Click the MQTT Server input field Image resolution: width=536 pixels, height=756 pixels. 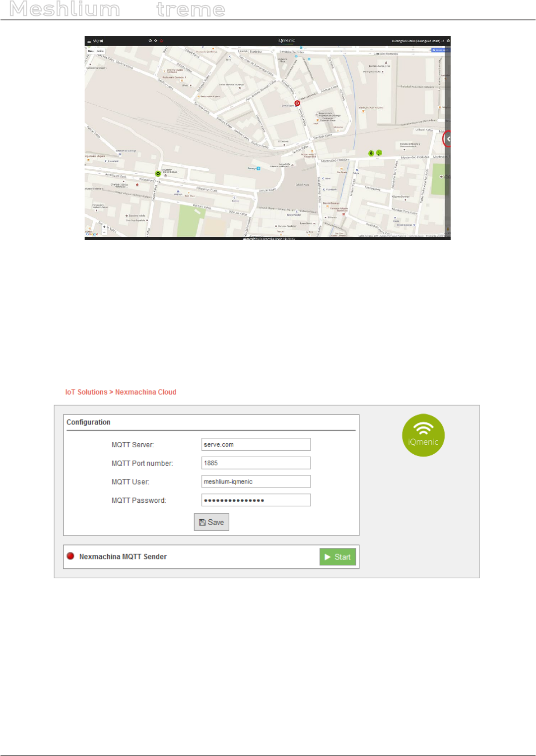pyautogui.click(x=256, y=444)
